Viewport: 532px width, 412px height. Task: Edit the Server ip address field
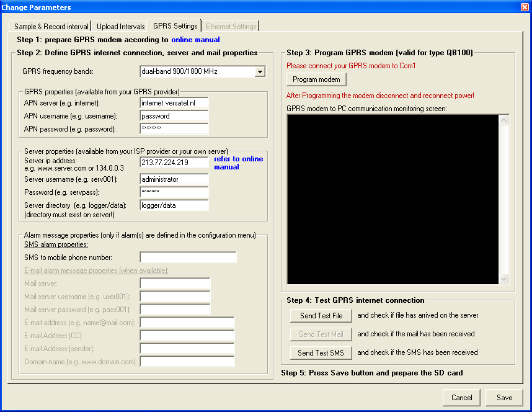click(x=174, y=163)
